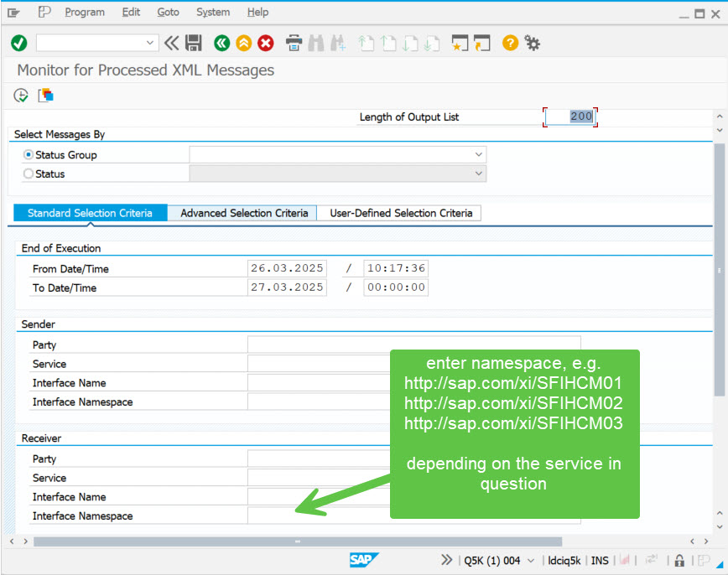Open the Help menu
This screenshot has height=575, width=728.
(x=257, y=12)
